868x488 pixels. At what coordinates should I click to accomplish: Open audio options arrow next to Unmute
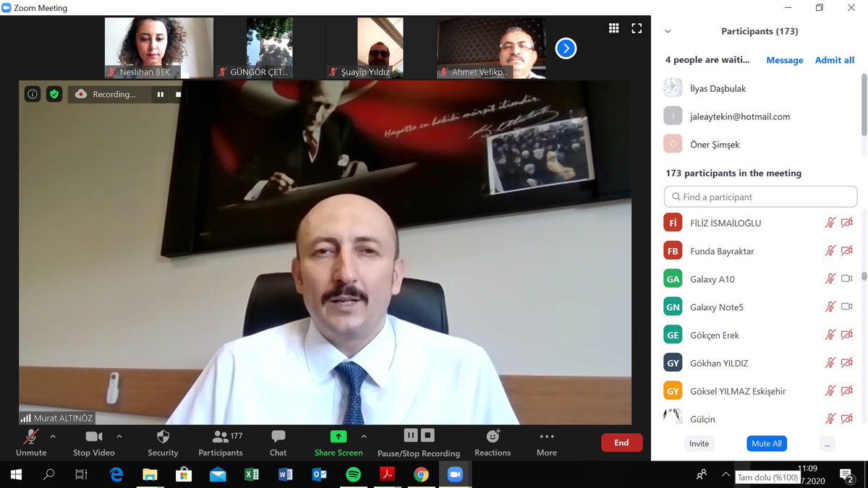point(53,437)
